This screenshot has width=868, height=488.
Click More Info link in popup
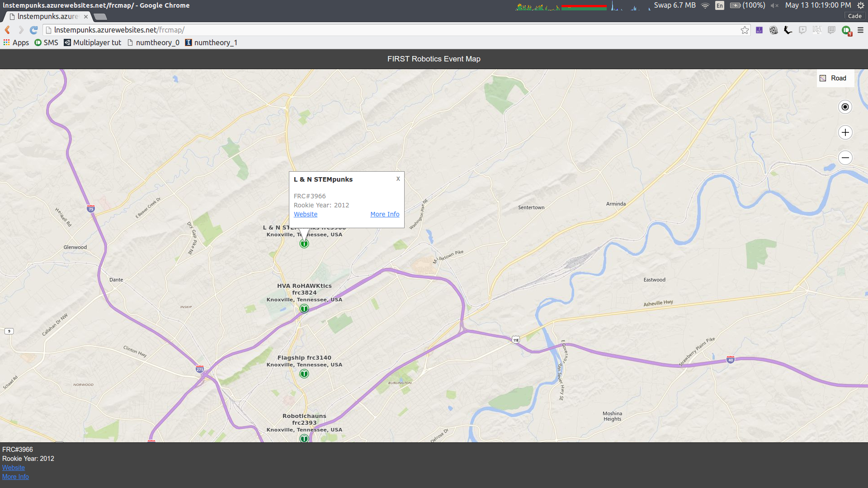coord(385,214)
